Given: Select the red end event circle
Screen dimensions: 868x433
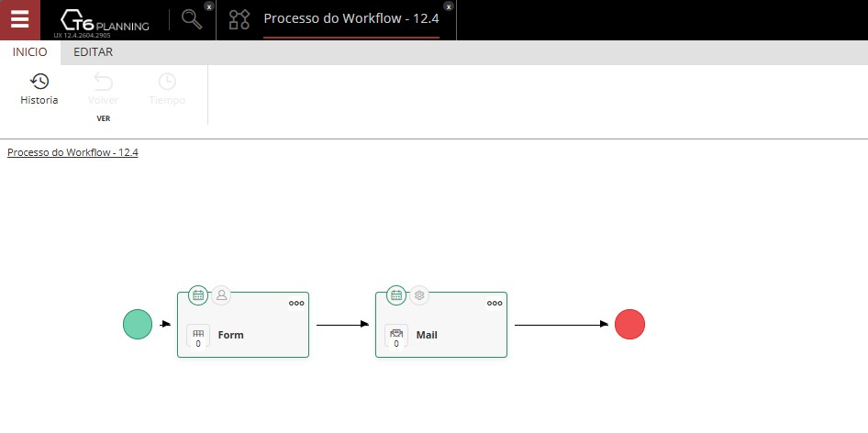Looking at the screenshot, I should (630, 325).
